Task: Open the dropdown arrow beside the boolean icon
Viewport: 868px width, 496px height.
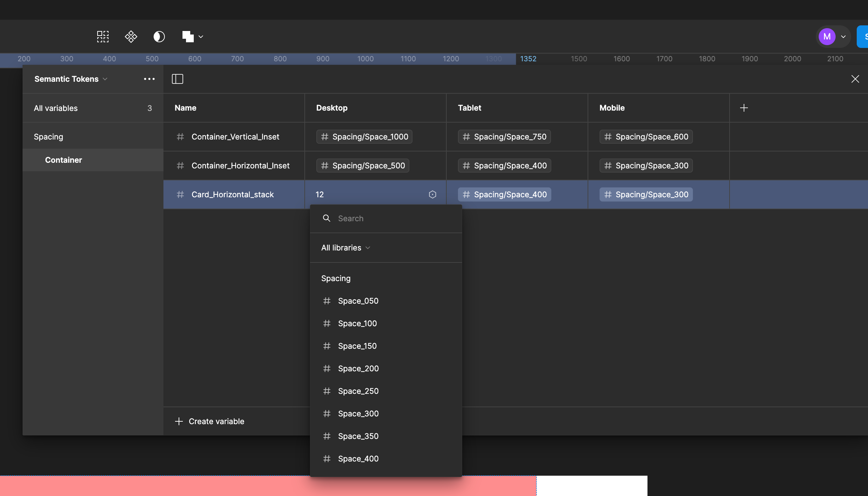Action: [x=201, y=37]
